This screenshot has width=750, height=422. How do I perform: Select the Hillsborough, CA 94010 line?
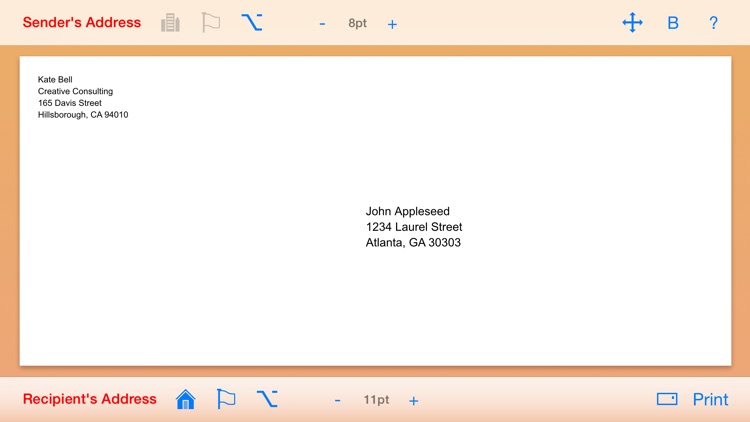coord(83,115)
